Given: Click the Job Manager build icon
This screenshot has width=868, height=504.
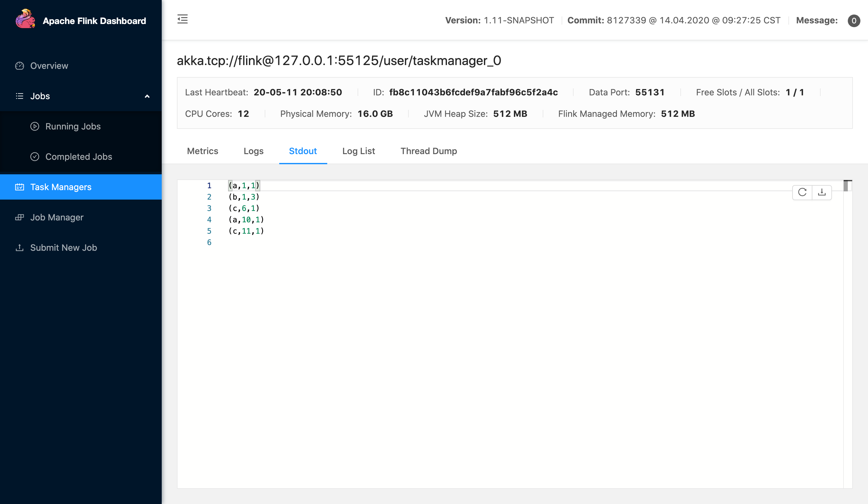Looking at the screenshot, I should point(20,217).
